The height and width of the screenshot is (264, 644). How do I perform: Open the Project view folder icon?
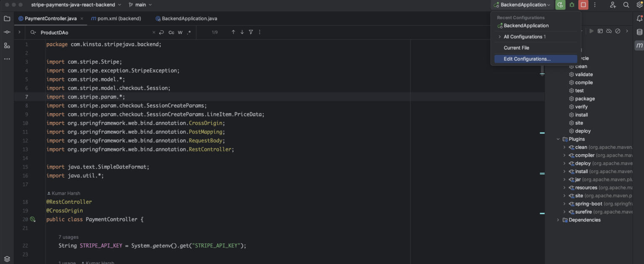pyautogui.click(x=7, y=18)
